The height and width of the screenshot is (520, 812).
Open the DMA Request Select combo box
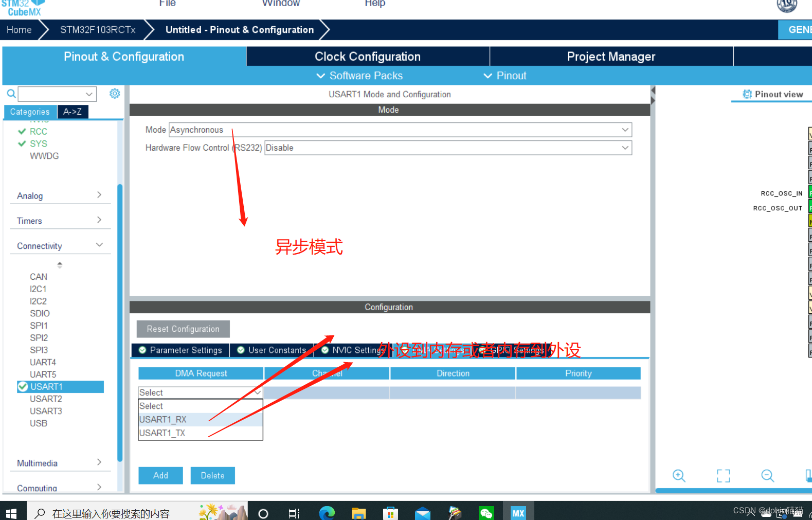201,392
